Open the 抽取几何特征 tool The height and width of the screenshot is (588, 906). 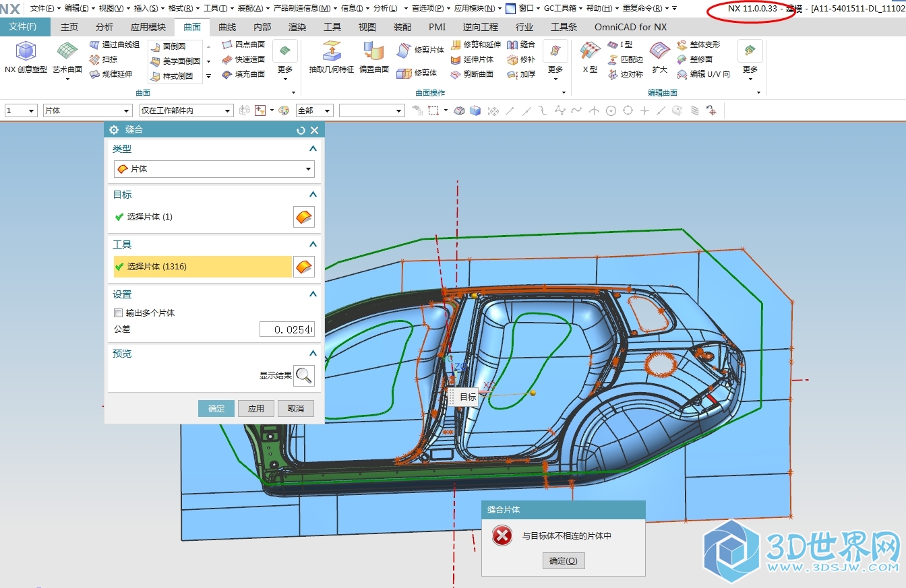(x=331, y=57)
